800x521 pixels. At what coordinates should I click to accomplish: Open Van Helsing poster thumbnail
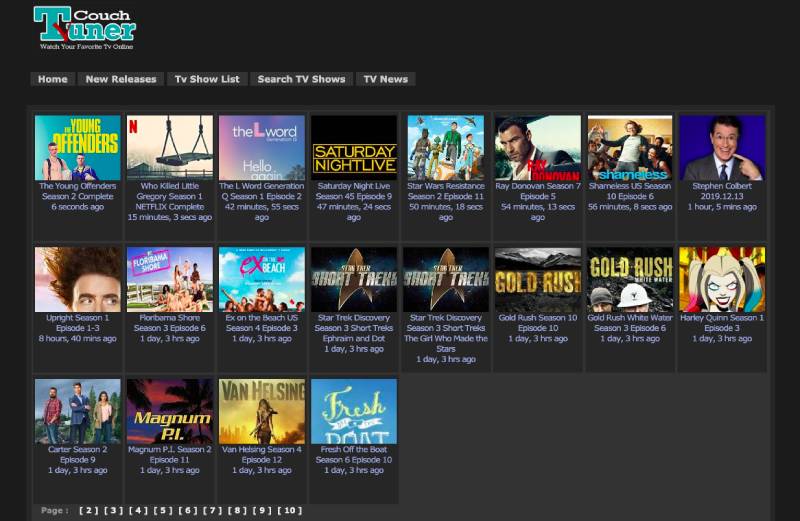coord(262,411)
